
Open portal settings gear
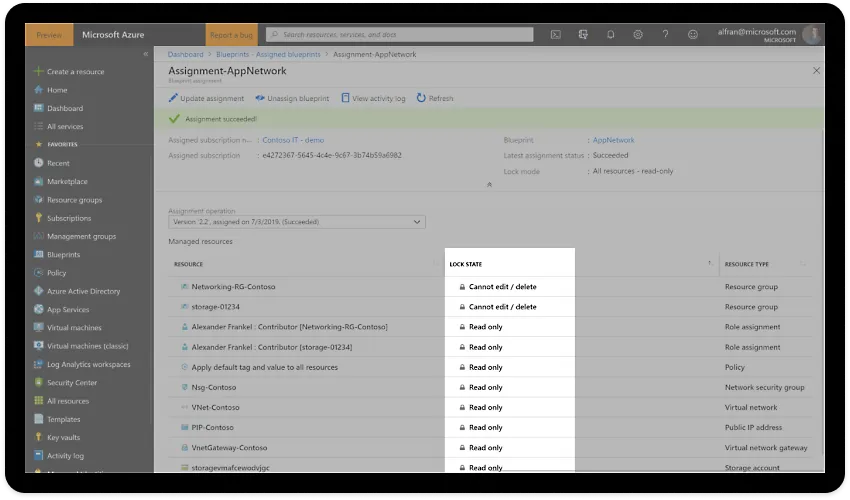pos(638,35)
